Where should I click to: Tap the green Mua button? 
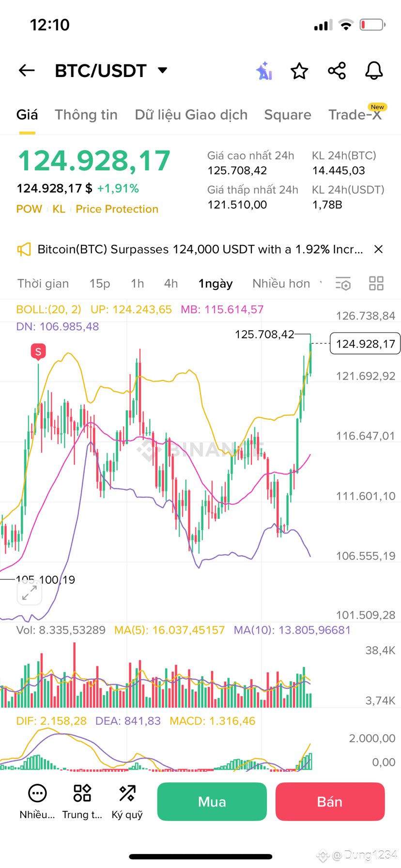point(212,802)
